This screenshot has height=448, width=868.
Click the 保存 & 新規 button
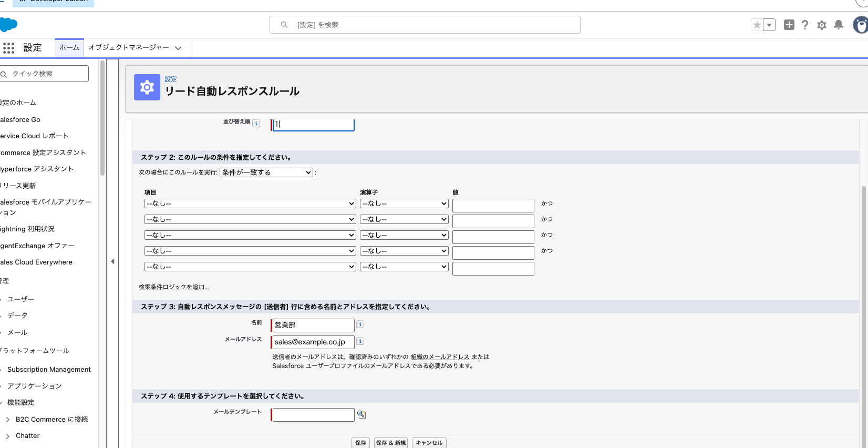click(391, 443)
